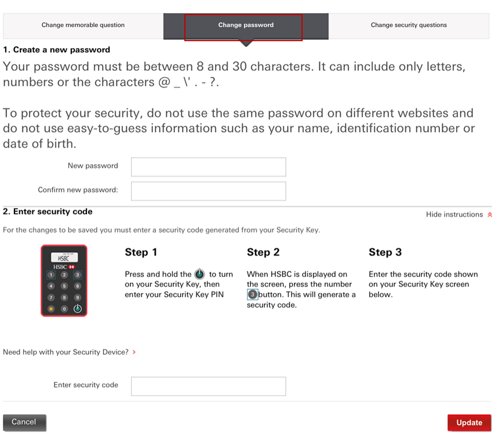Click the power button icon in Step 1 text
Screen dimensions: 502x448
click(x=199, y=274)
